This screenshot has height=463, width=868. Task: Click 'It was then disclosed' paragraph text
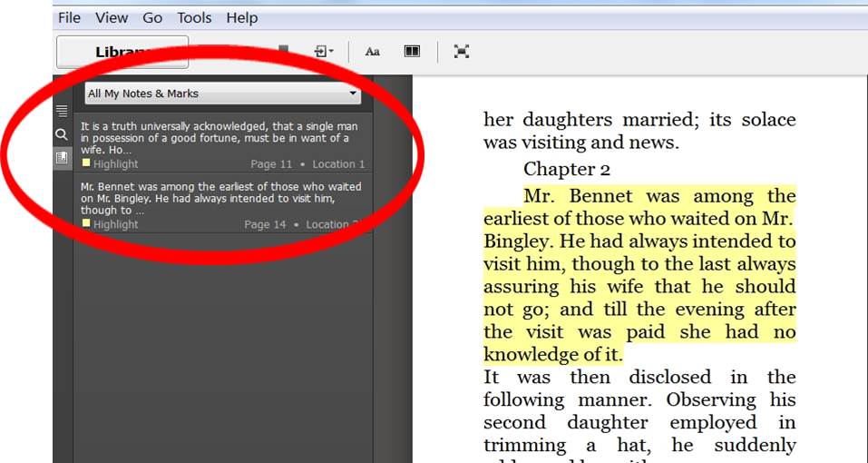(640, 419)
